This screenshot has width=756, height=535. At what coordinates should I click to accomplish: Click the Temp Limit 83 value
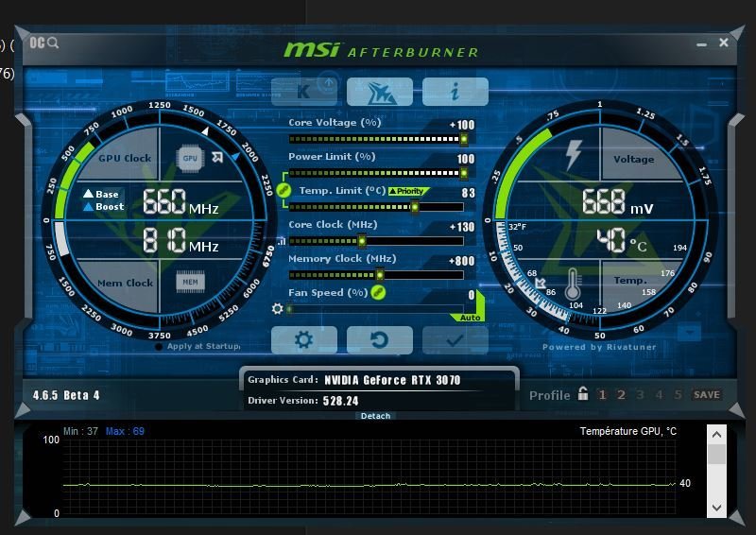point(468,193)
